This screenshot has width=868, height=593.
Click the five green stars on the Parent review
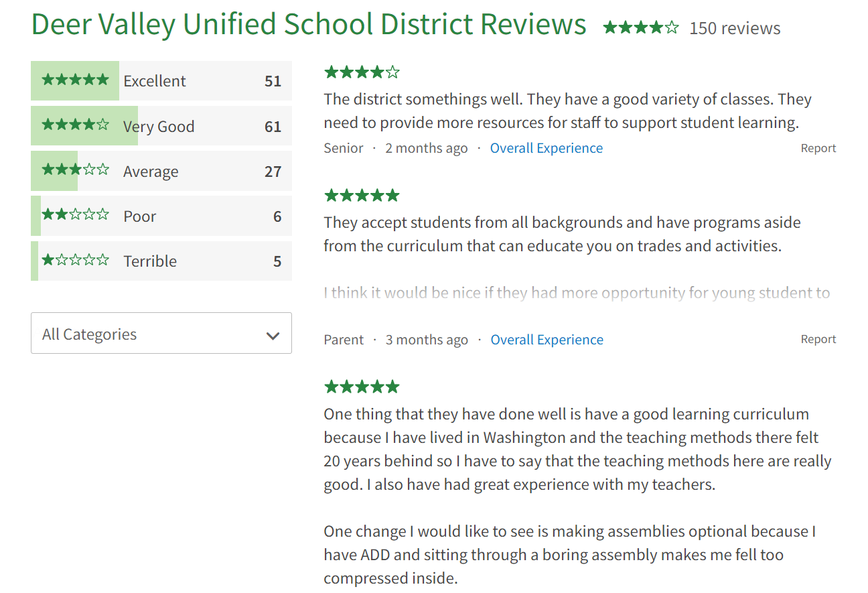[362, 195]
